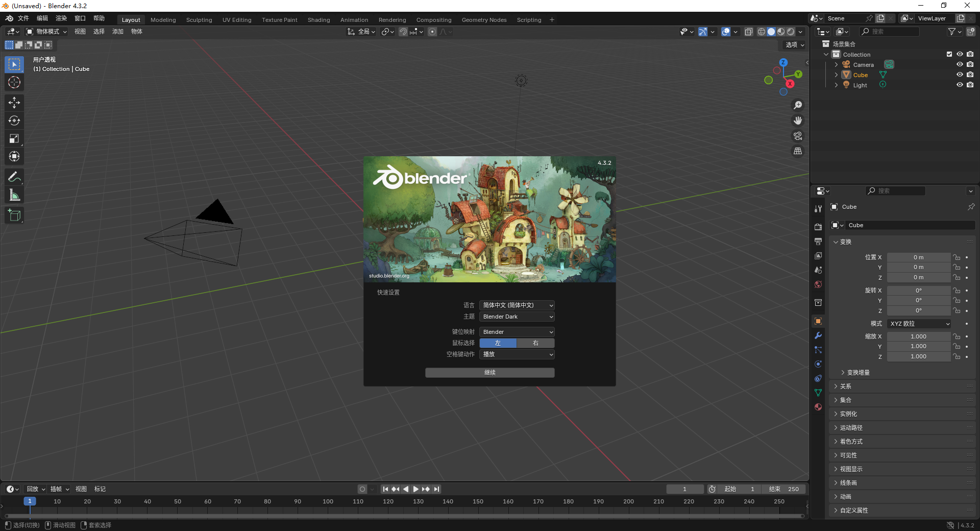Select 右 for mouse selection
This screenshot has width=980, height=531.
point(535,343)
